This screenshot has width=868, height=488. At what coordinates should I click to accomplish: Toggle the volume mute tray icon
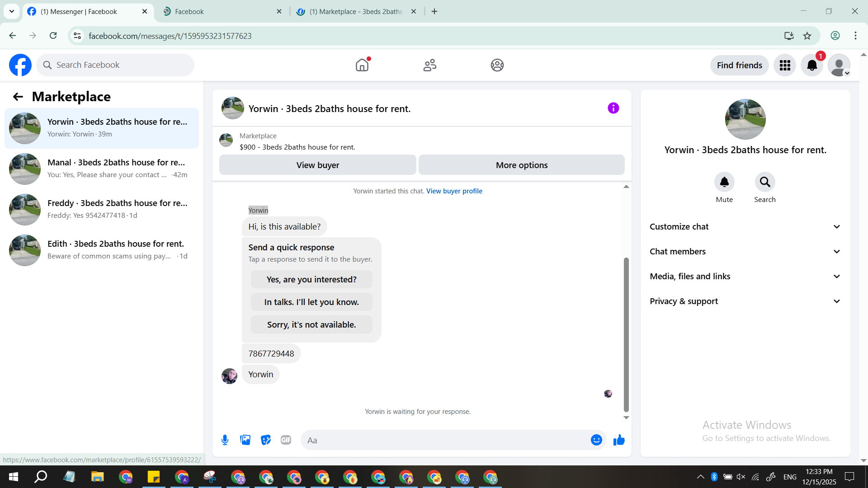741,477
